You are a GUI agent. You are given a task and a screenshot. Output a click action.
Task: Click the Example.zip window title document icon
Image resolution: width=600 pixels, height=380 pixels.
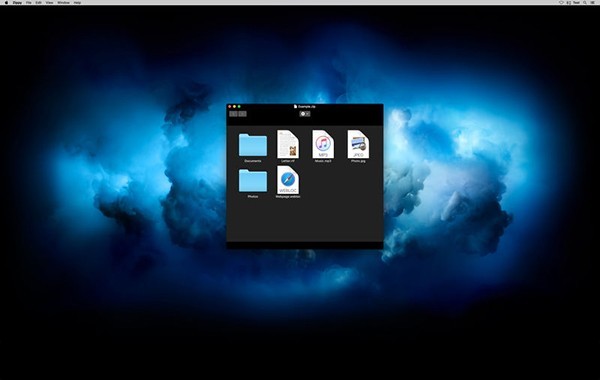pos(295,106)
